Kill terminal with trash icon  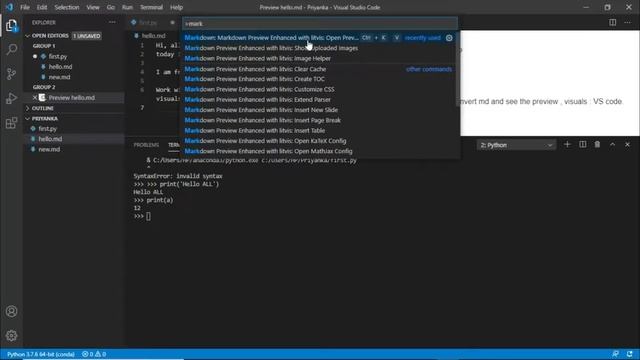point(597,144)
